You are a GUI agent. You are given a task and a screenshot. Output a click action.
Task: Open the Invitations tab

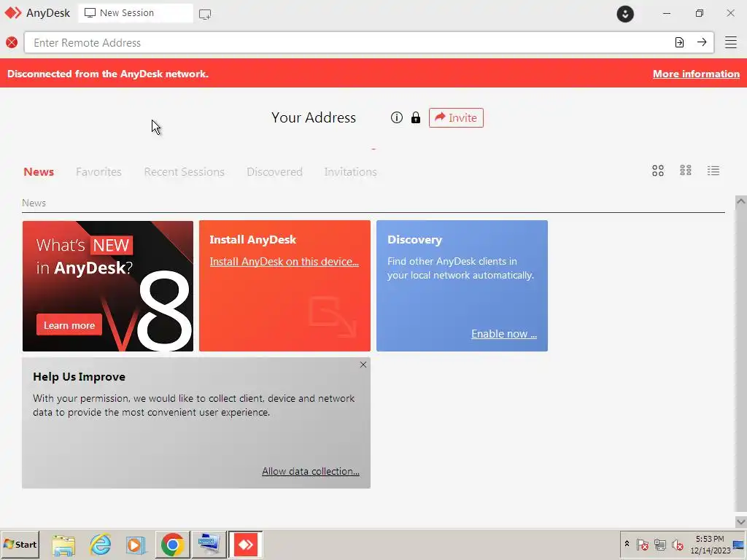pos(351,172)
